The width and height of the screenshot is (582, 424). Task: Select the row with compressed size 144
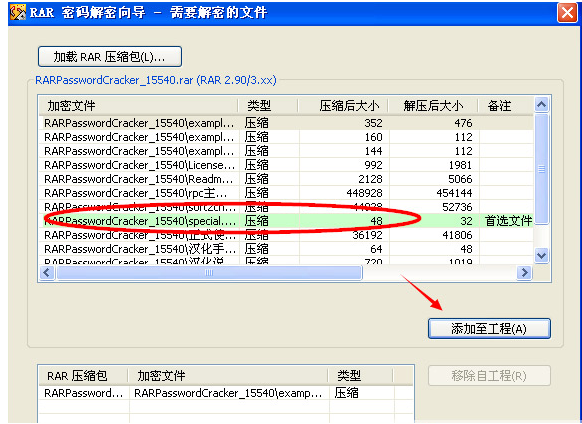[x=286, y=151]
